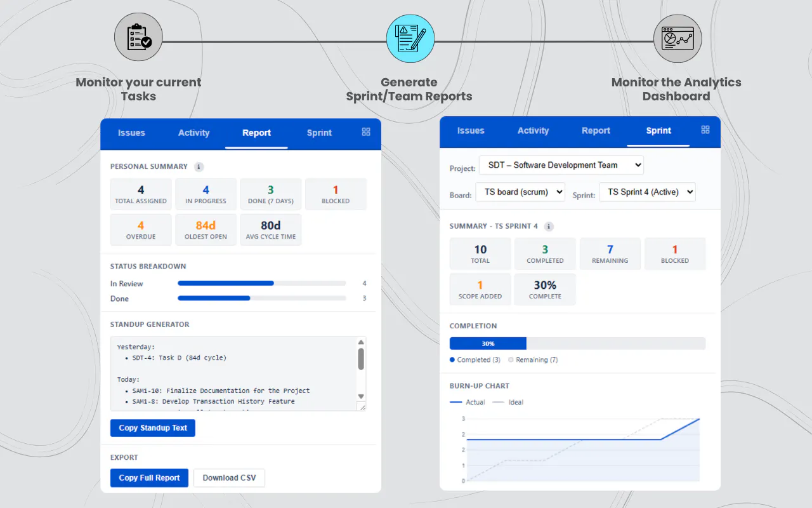Click the standup generator text area
The width and height of the screenshot is (812, 508).
click(x=233, y=374)
